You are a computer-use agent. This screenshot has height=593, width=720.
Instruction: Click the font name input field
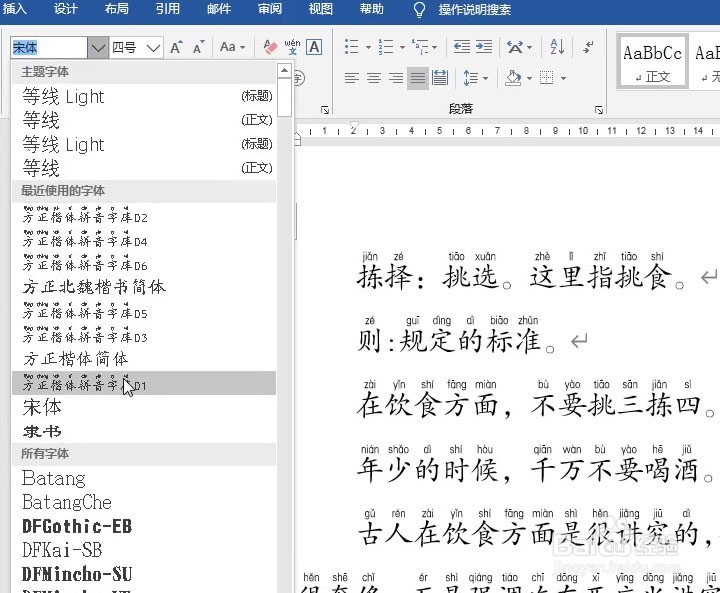[49, 47]
